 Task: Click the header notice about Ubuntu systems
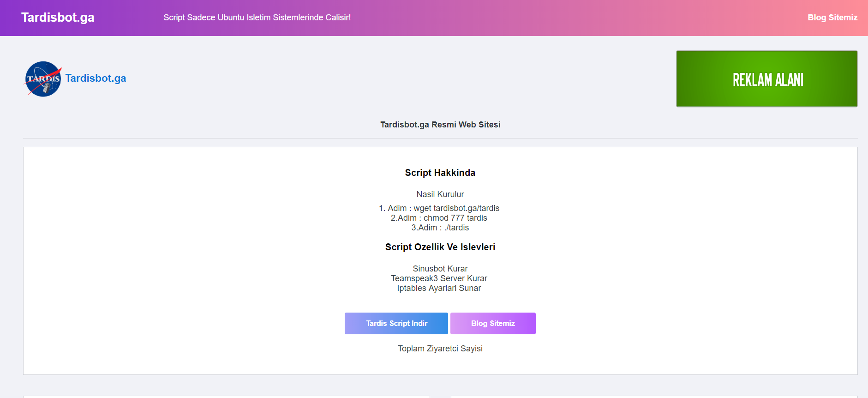click(257, 18)
